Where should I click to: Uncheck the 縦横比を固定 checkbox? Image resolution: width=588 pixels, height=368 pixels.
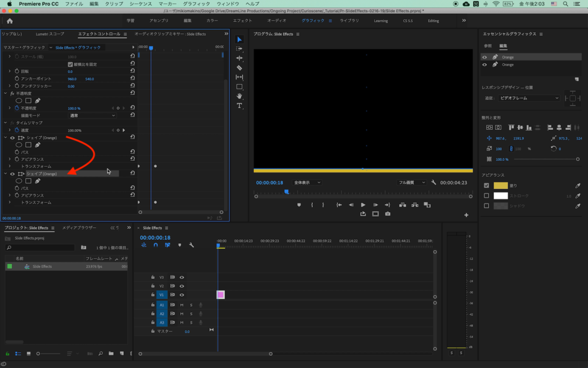pos(71,64)
